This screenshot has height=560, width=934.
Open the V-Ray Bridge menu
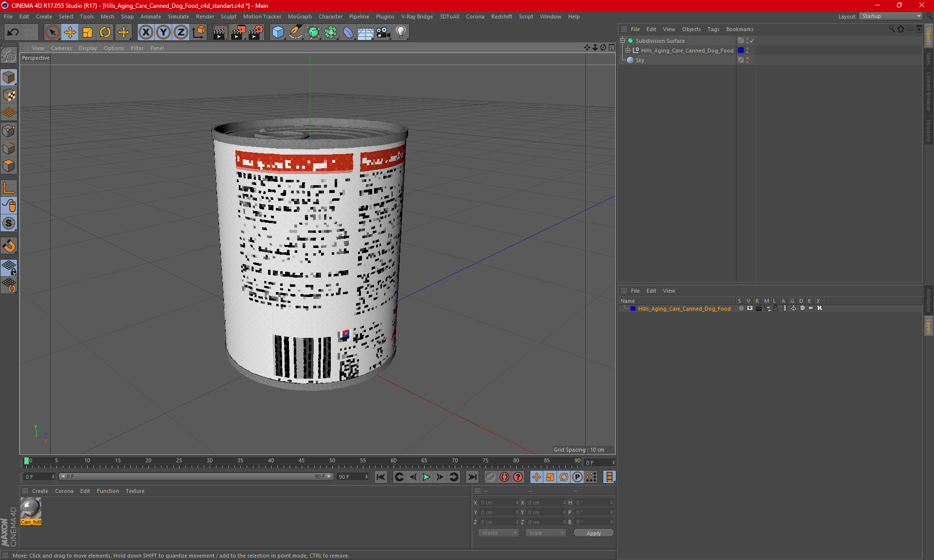tap(417, 17)
